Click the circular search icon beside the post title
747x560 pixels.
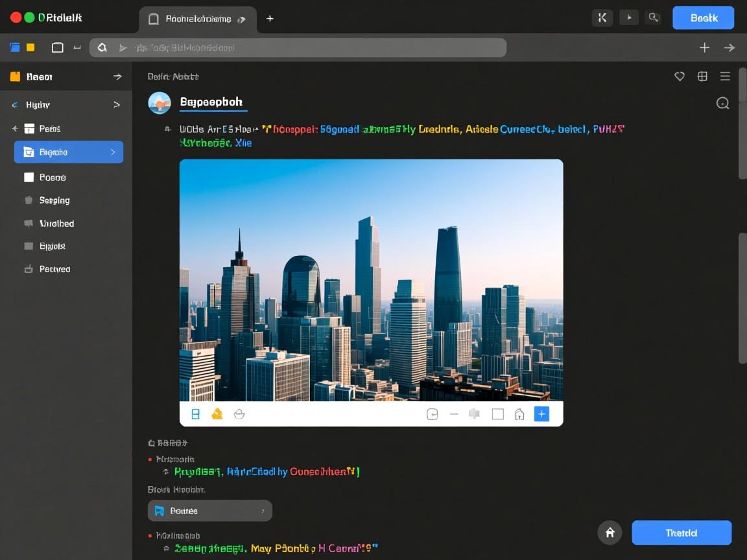pos(722,103)
